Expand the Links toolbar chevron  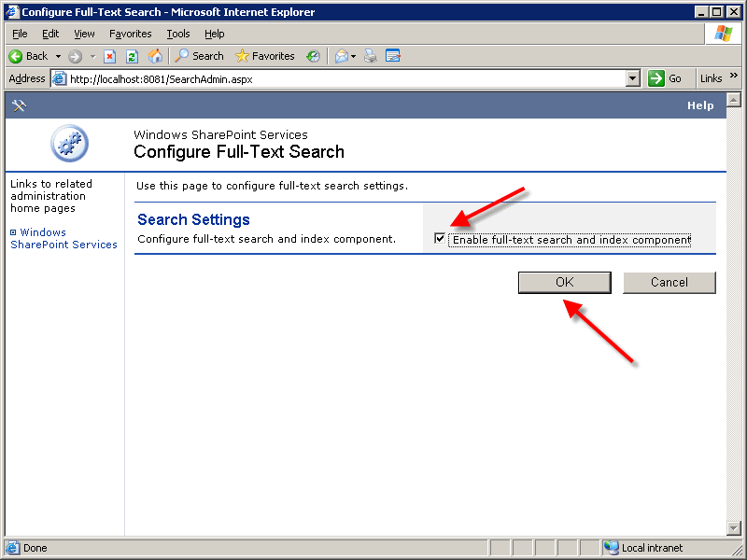(734, 76)
